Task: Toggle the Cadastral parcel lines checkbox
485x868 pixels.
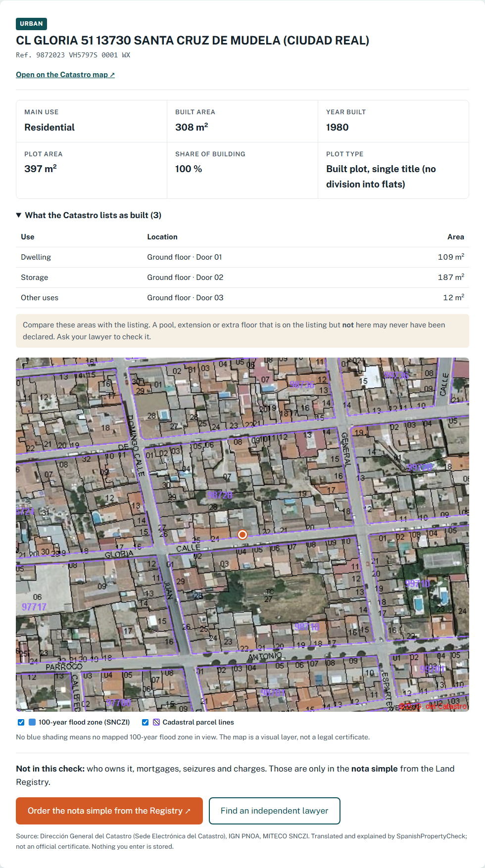Action: pos(145,722)
